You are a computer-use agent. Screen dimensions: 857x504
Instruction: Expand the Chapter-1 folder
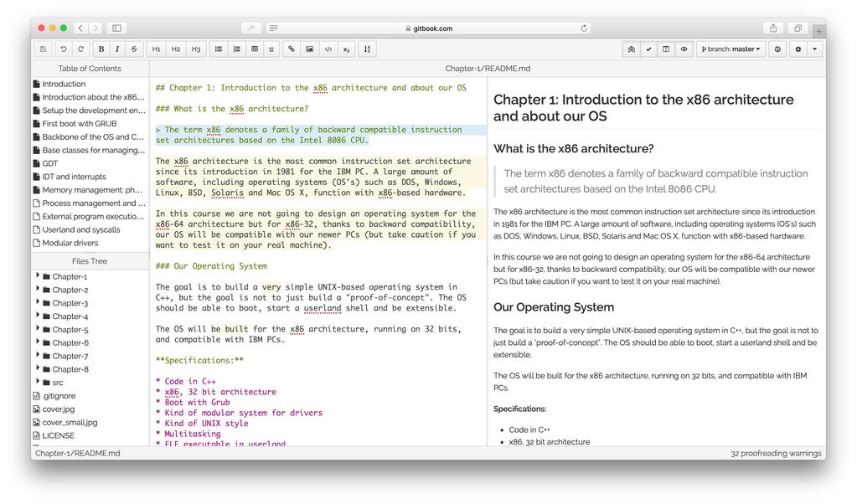tap(38, 276)
